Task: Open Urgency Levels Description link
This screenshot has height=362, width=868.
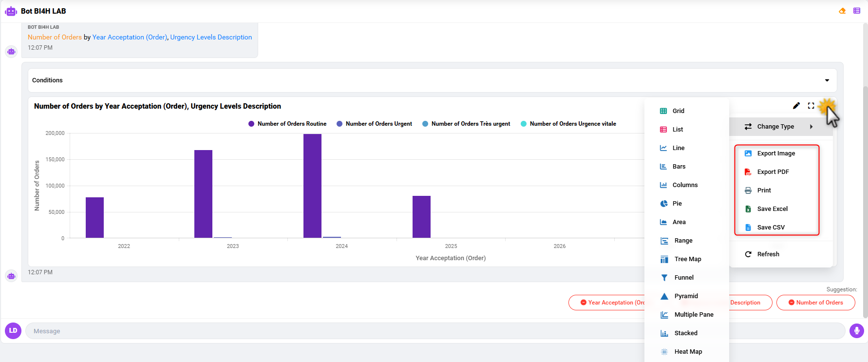Action: click(211, 37)
